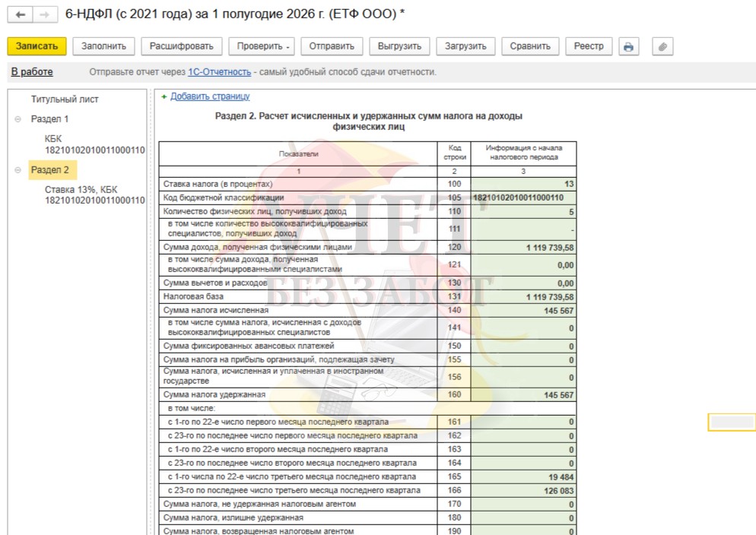Select Ставка 13% КБК item under Раздел 2
756x535 pixels.
[x=94, y=195]
